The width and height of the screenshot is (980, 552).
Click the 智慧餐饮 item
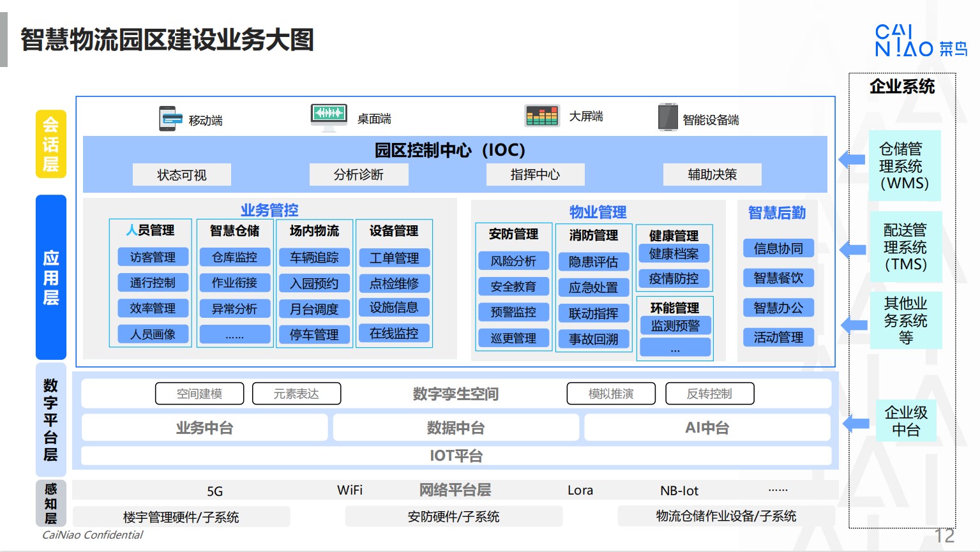tap(778, 278)
